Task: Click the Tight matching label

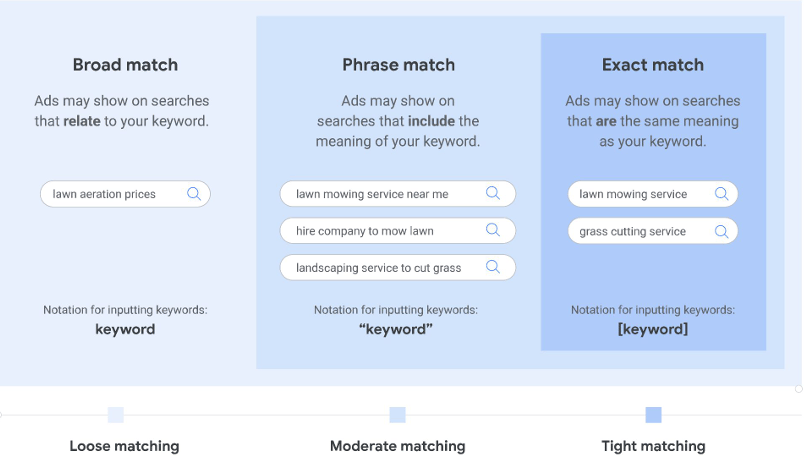Action: (x=654, y=446)
